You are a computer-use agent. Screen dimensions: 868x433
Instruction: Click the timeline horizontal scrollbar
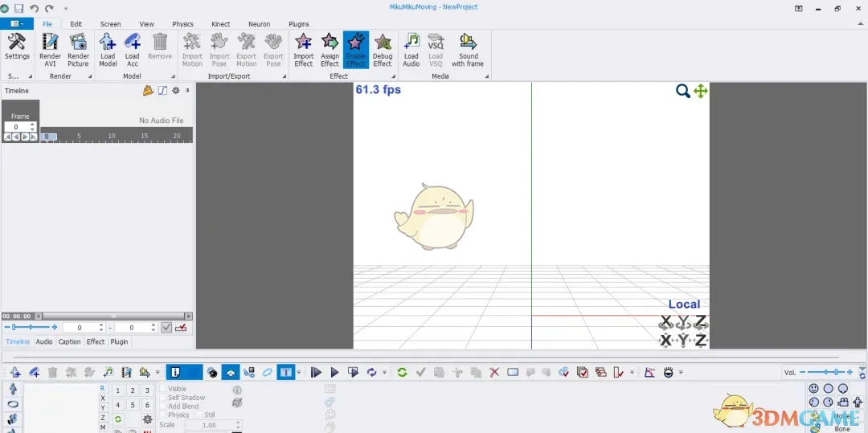pyautogui.click(x=113, y=317)
